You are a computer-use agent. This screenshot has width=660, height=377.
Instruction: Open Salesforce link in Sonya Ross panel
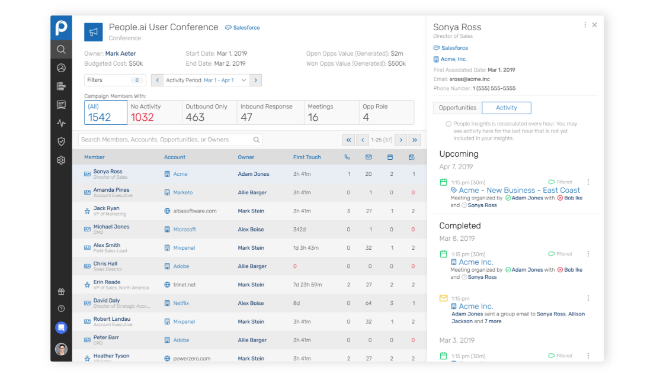451,48
